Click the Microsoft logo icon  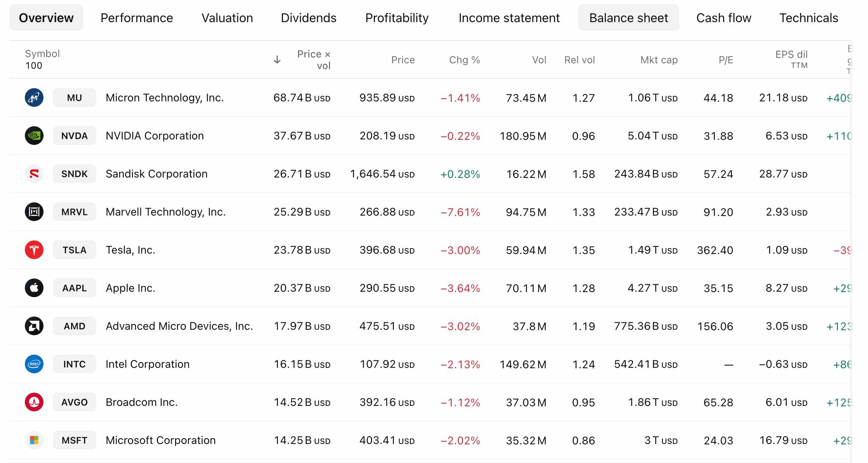[x=34, y=440]
